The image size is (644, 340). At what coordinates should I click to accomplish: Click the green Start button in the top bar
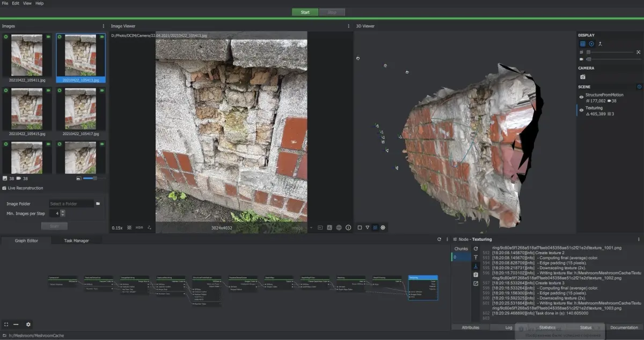pos(305,12)
